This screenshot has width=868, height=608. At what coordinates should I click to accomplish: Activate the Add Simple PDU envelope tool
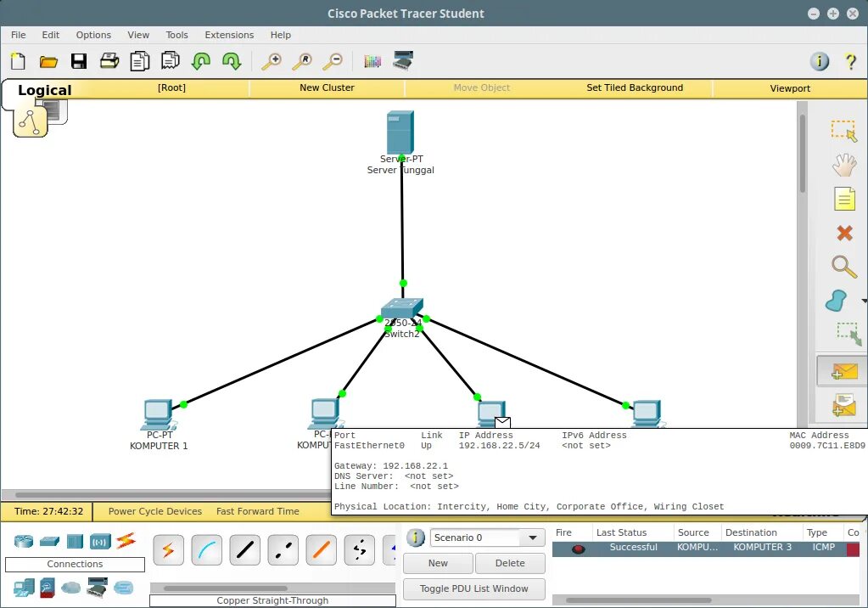point(844,371)
